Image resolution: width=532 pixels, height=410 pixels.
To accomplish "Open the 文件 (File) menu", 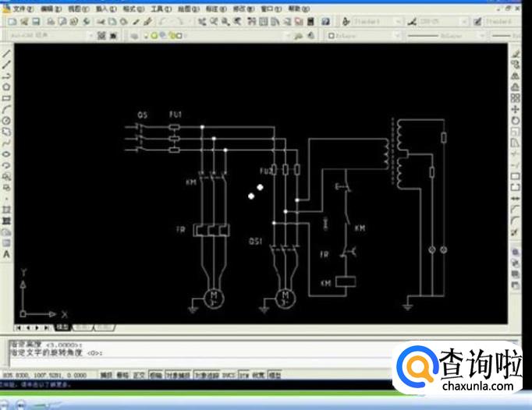I will 23,9.
